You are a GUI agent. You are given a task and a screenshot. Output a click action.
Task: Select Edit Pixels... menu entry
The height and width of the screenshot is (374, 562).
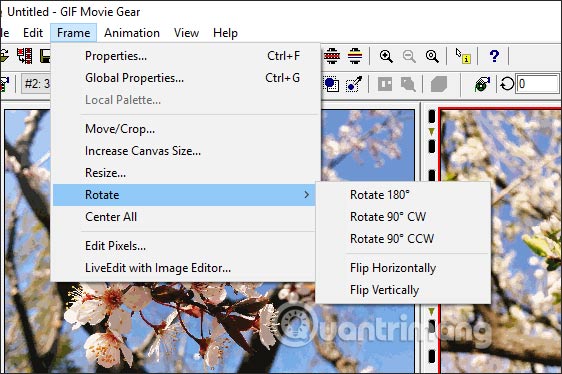click(184, 246)
